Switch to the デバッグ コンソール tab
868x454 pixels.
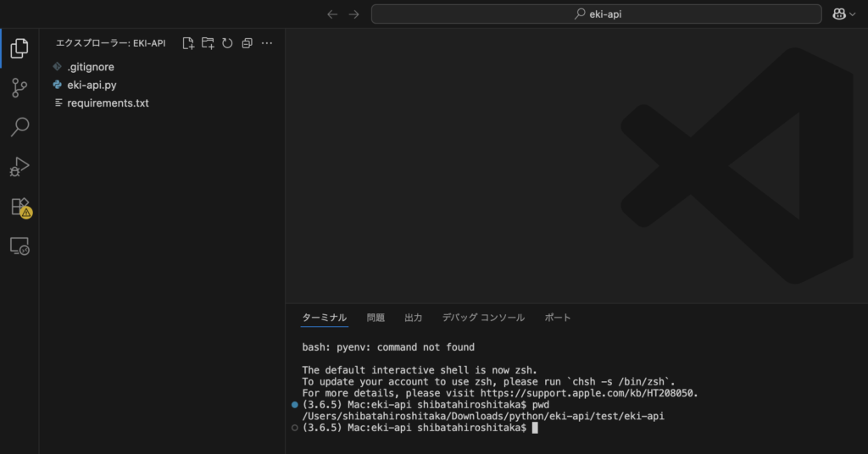click(483, 318)
